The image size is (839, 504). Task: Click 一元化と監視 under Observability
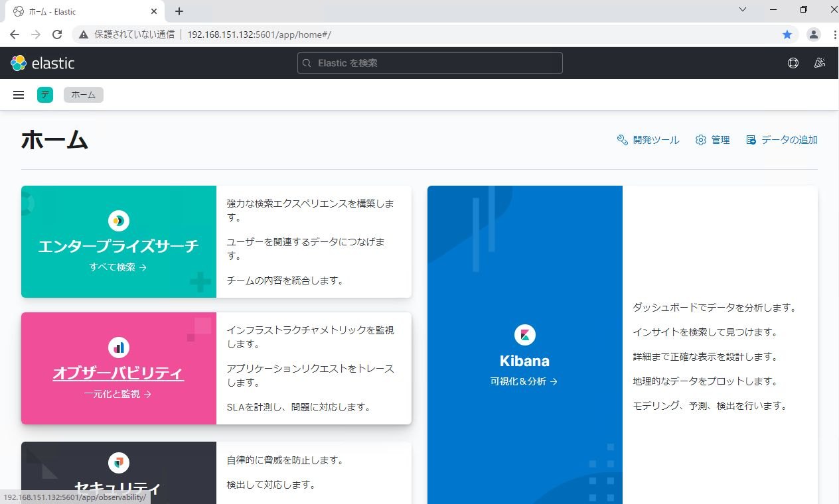coord(118,394)
